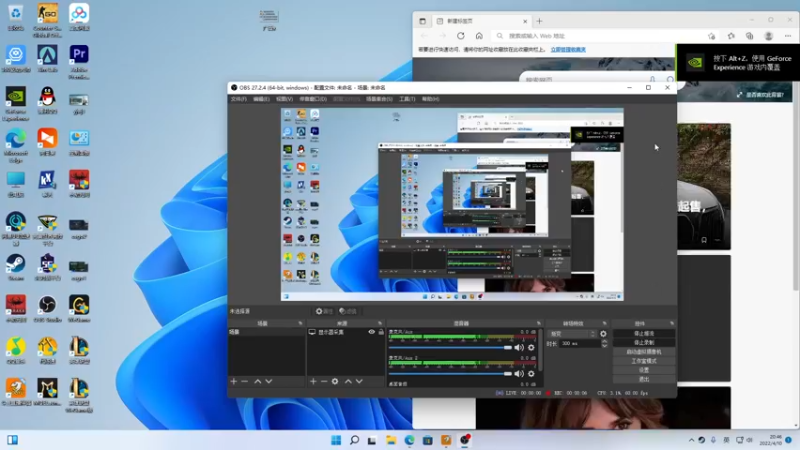Open transition properties gear icon
The width and height of the screenshot is (800, 450).
pyautogui.click(x=603, y=334)
